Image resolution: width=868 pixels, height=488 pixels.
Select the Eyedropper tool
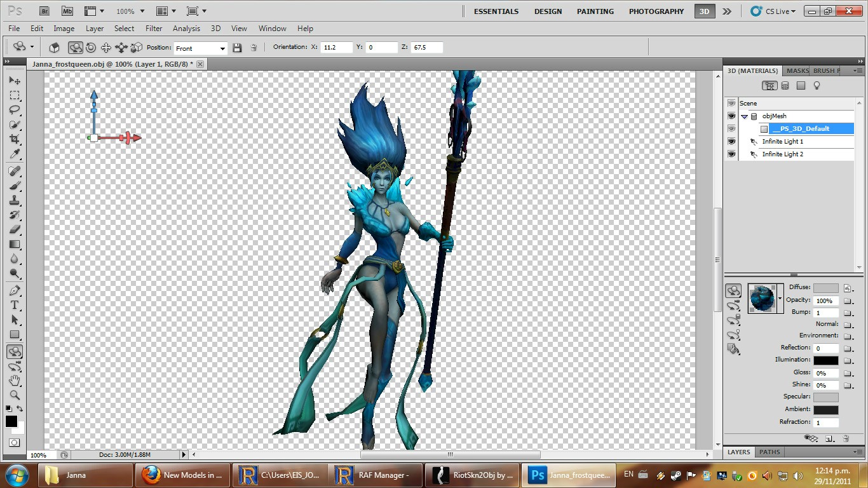point(15,154)
